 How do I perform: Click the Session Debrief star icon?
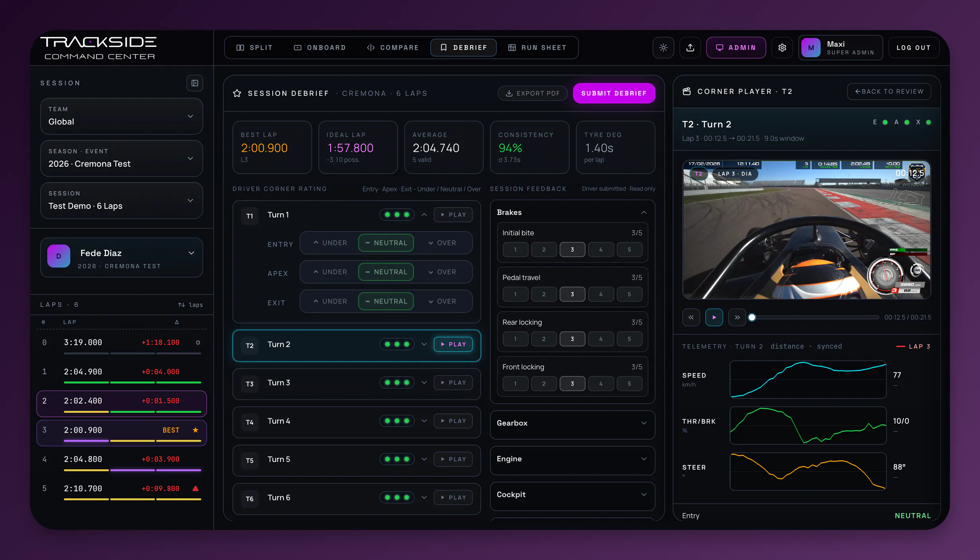[x=237, y=93]
